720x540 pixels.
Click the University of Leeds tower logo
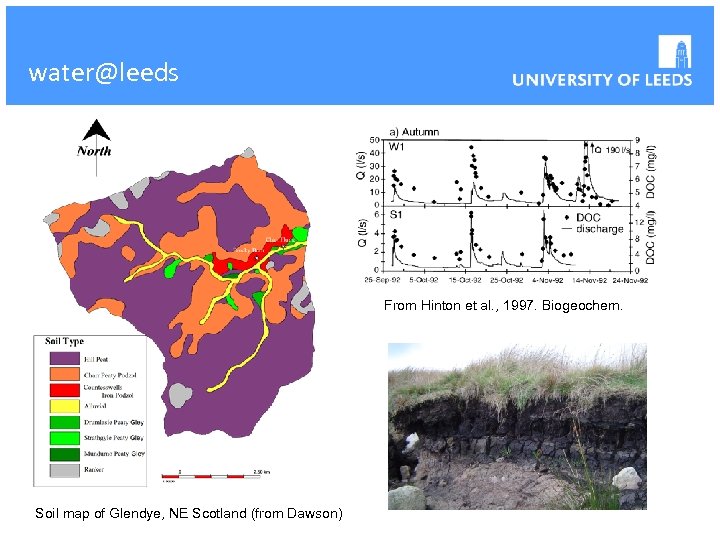coord(675,51)
